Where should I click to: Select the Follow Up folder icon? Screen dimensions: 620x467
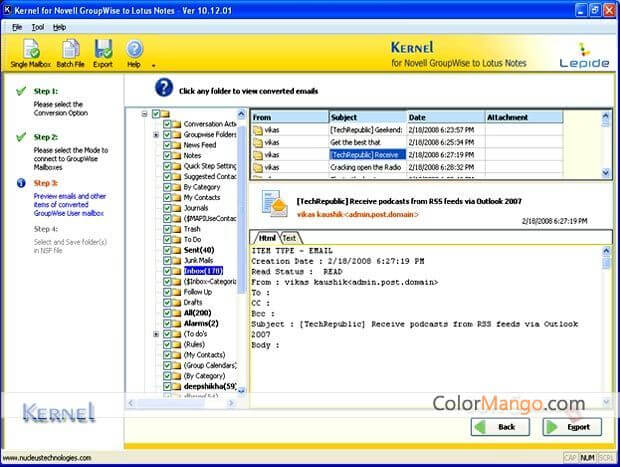click(x=176, y=292)
